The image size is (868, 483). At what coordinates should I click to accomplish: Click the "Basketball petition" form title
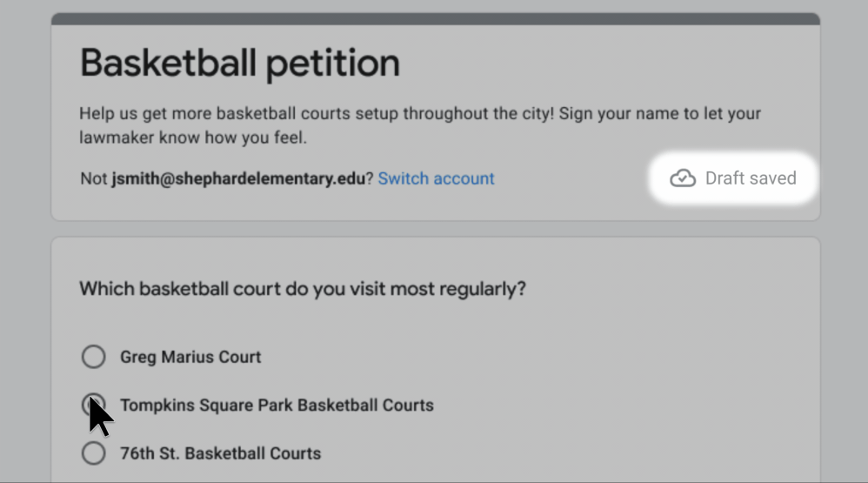(240, 64)
